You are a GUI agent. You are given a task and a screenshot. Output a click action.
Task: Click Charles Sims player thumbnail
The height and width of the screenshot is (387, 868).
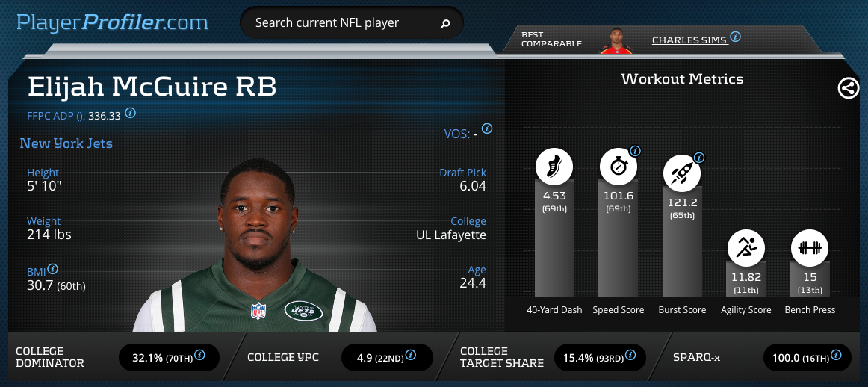[615, 40]
